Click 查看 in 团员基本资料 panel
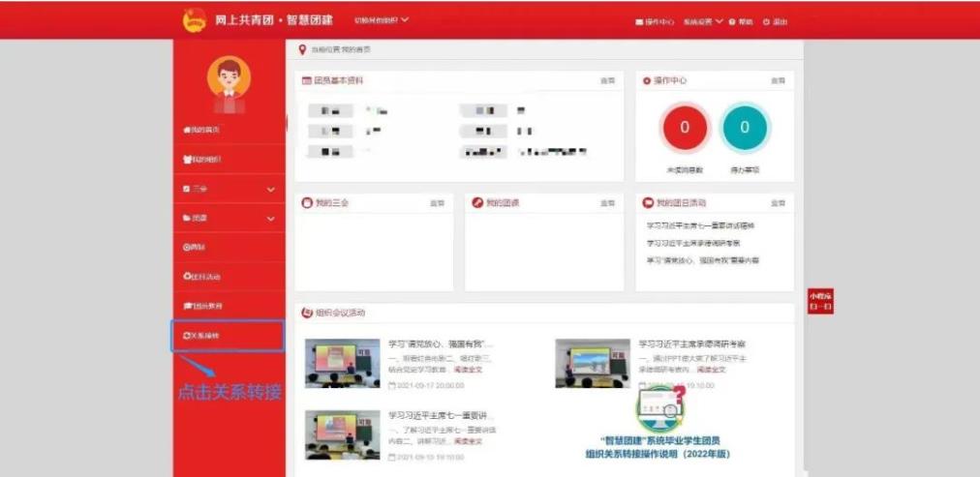The width and height of the screenshot is (980, 477). click(607, 80)
